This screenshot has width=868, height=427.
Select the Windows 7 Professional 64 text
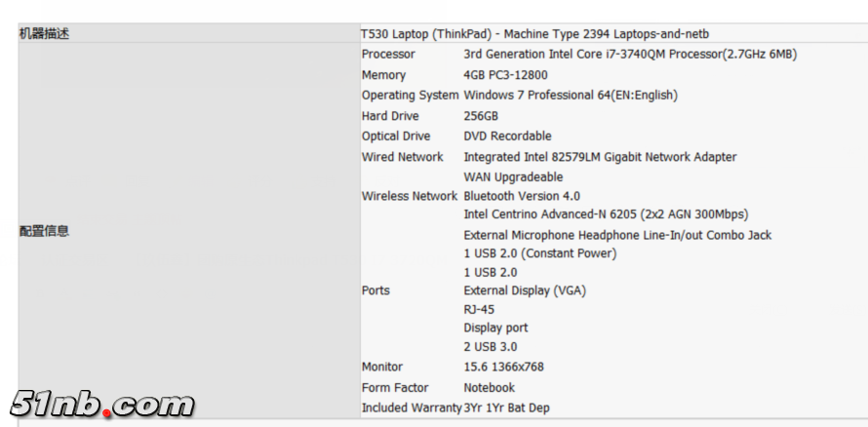pyautogui.click(x=571, y=96)
